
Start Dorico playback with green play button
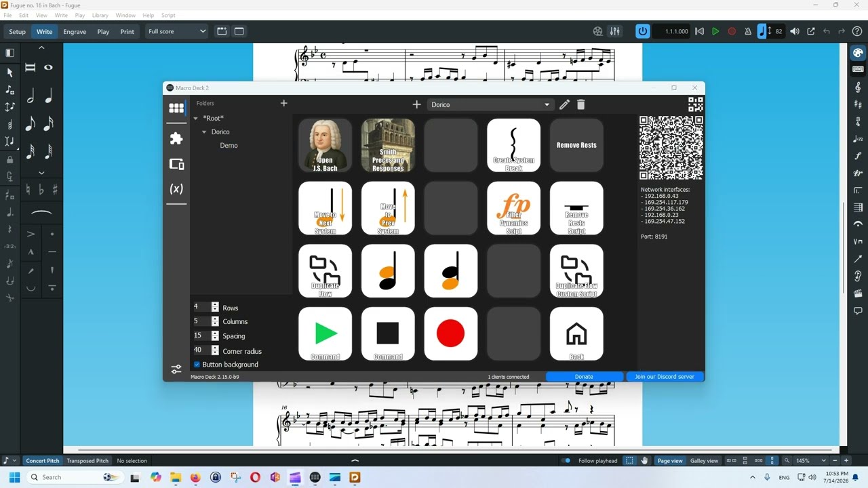tap(715, 31)
